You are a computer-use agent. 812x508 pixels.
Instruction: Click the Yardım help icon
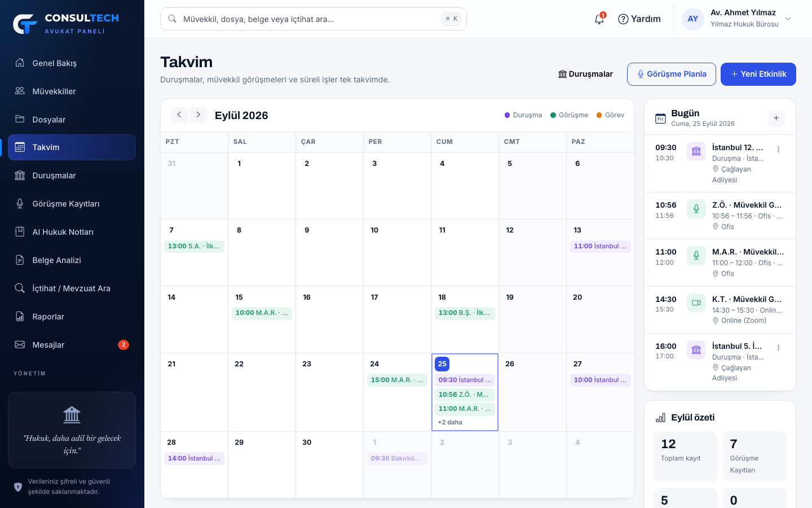click(623, 19)
